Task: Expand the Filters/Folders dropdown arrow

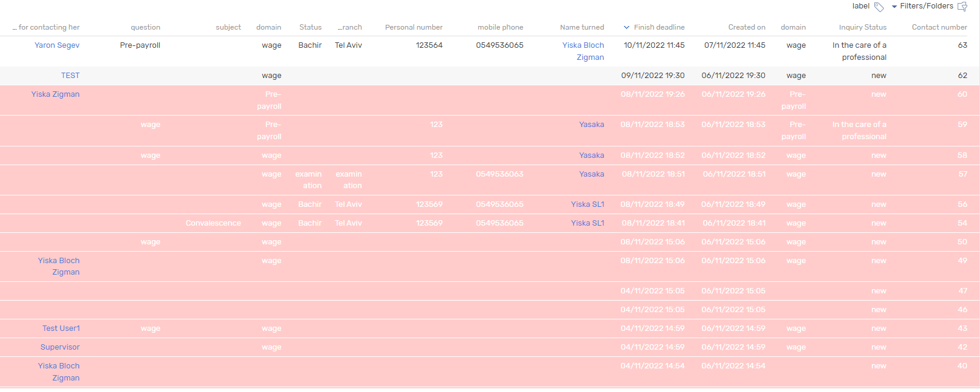Action: pyautogui.click(x=894, y=7)
